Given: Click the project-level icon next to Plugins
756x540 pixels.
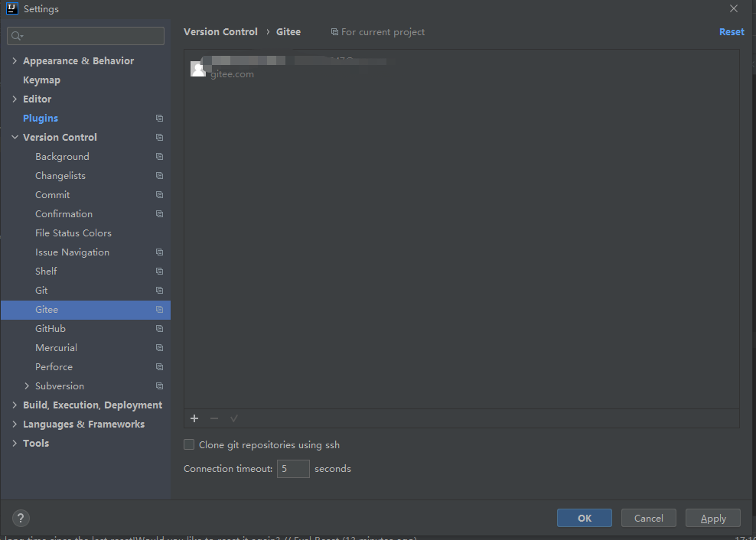Looking at the screenshot, I should point(160,118).
